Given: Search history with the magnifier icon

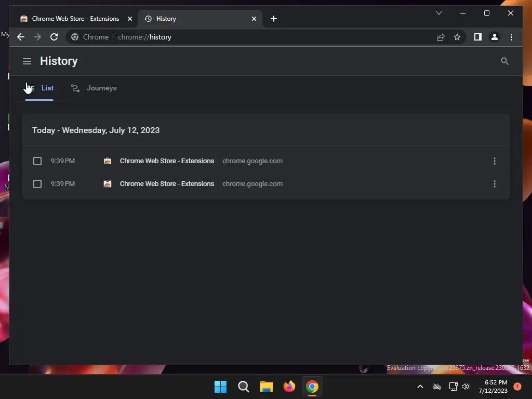Looking at the screenshot, I should (504, 61).
